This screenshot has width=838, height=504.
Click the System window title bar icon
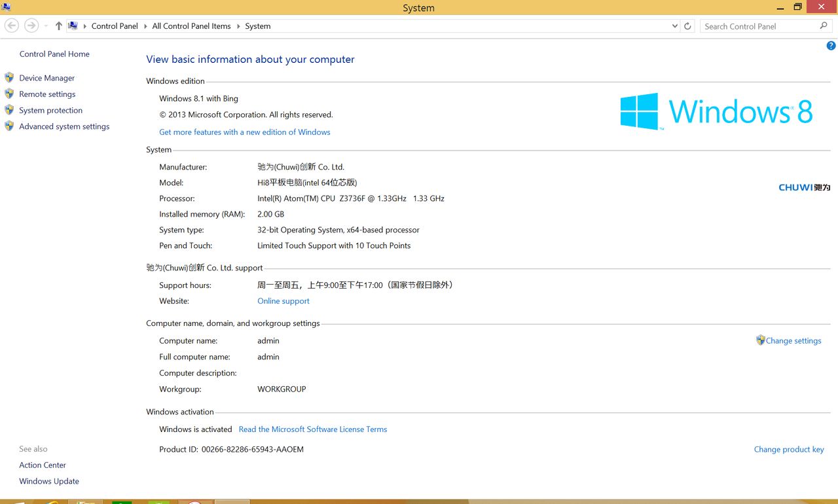click(x=6, y=7)
